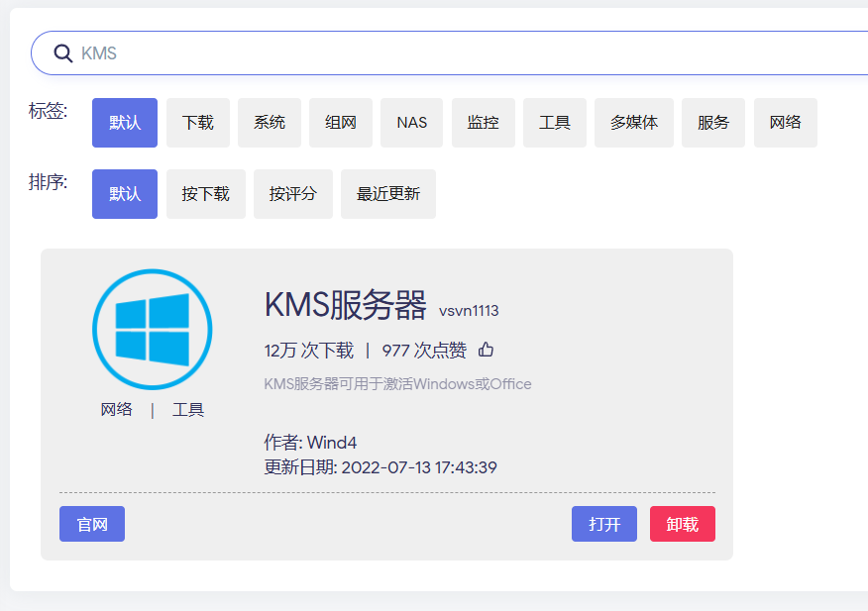Click the KMS description line text

click(397, 384)
